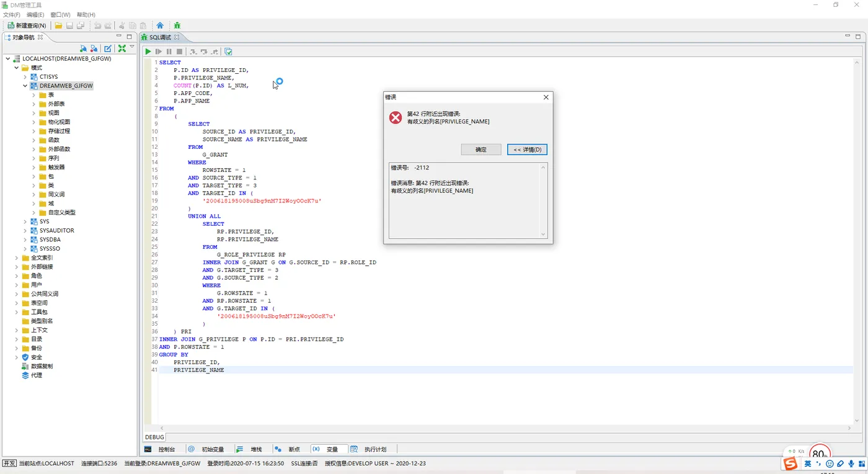
Task: Select the 函数 functions folder
Action: [x=54, y=140]
